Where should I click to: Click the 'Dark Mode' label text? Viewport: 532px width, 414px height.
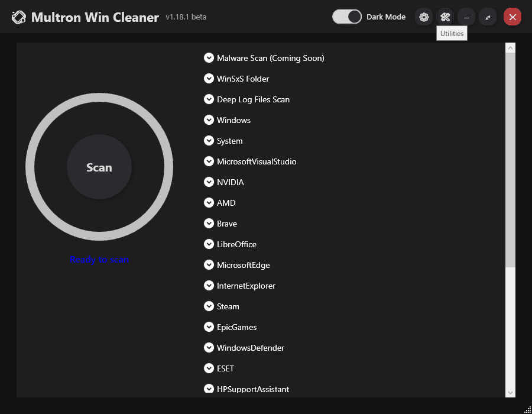coord(386,17)
